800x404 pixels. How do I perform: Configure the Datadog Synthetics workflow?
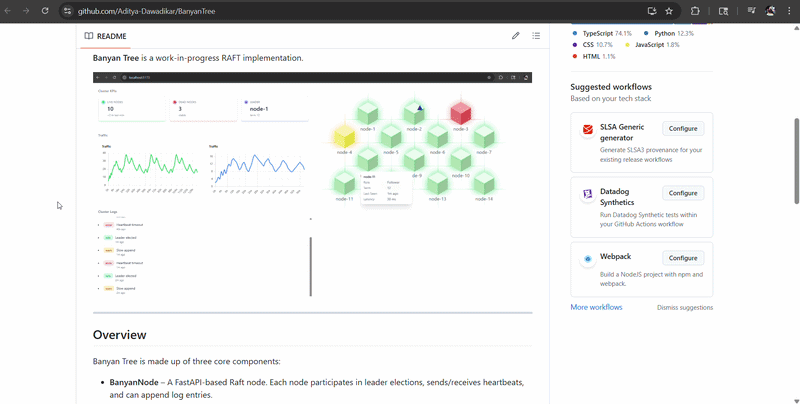coord(683,193)
